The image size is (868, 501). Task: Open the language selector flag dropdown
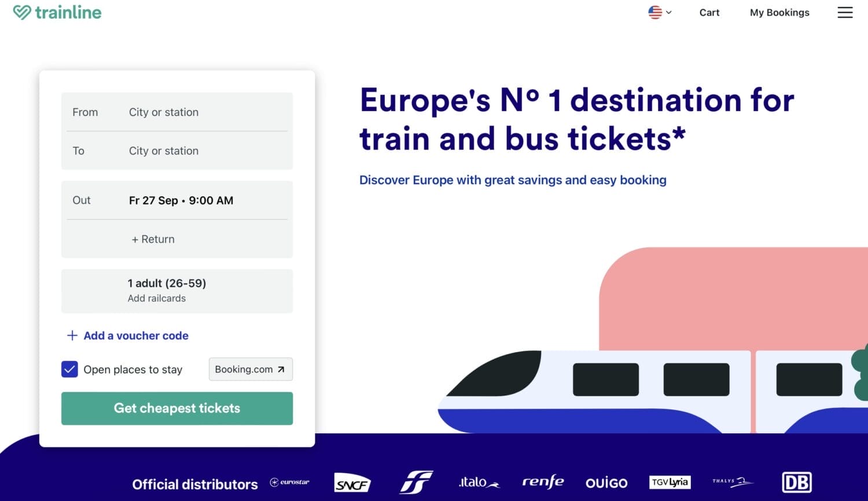[x=659, y=12]
